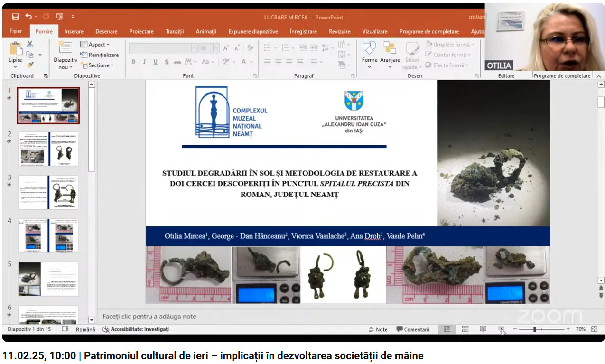
Task: Toggle the Note pane in status bar
Action: click(378, 329)
